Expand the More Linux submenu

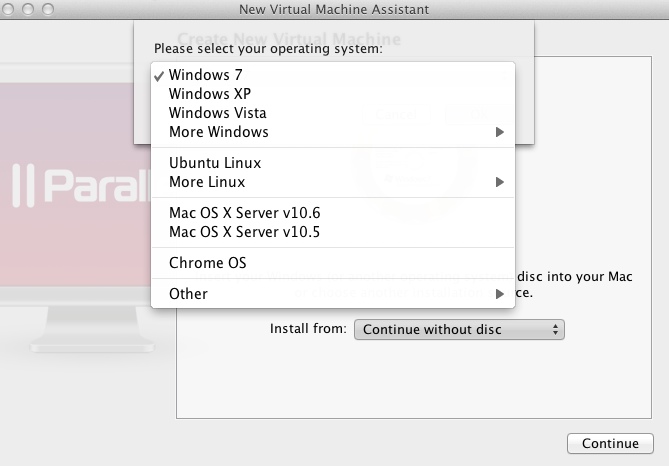coord(333,182)
